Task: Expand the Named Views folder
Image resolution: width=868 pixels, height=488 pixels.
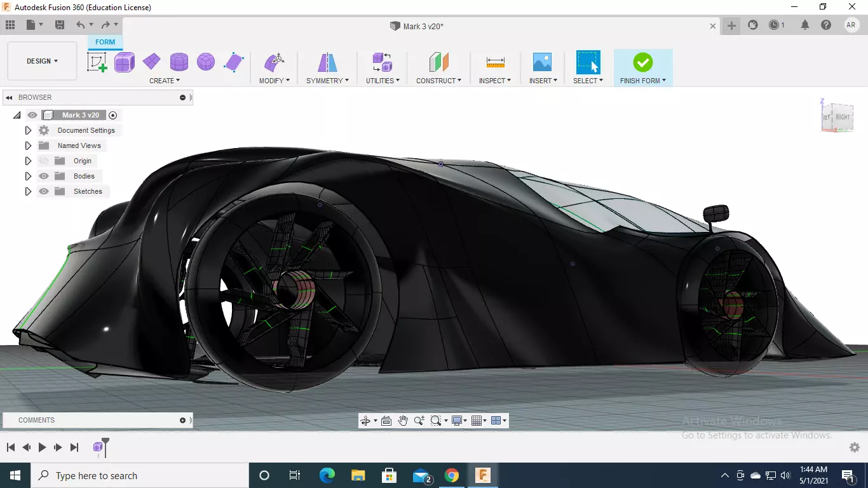Action: click(x=28, y=146)
